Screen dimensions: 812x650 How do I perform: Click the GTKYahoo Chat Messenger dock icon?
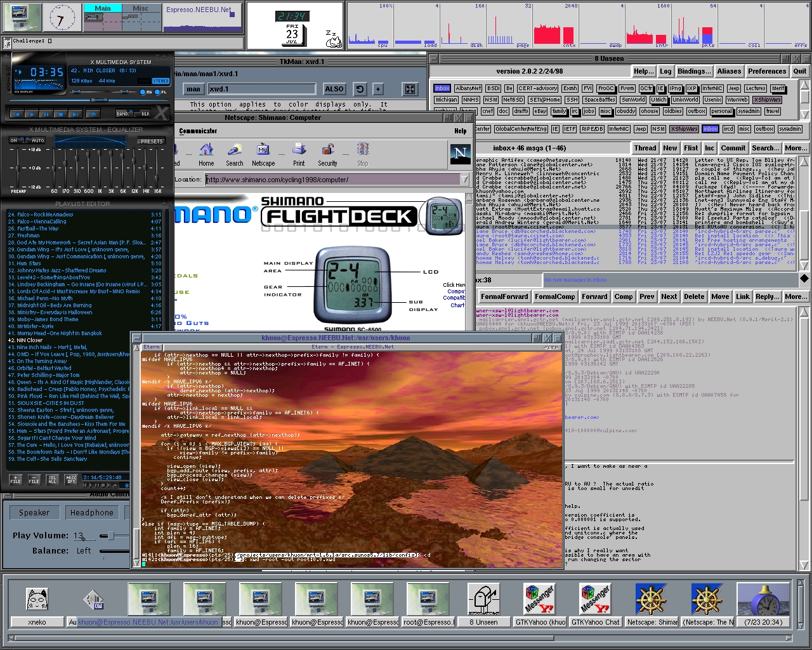point(595,599)
